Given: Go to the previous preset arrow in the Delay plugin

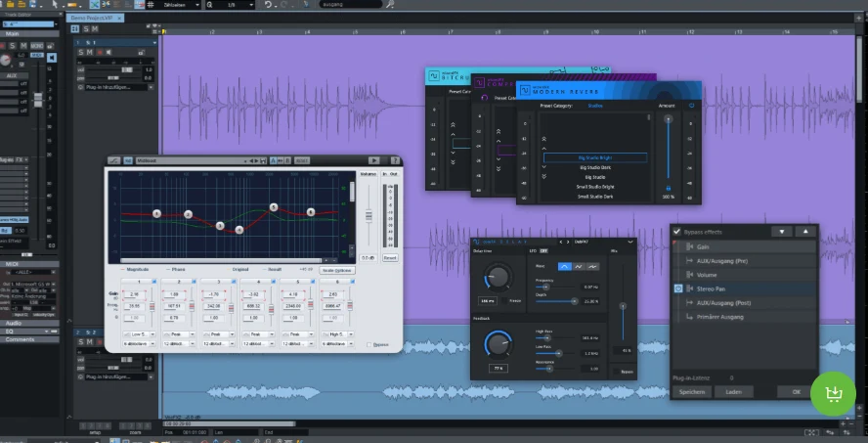Looking at the screenshot, I should pyautogui.click(x=561, y=242).
